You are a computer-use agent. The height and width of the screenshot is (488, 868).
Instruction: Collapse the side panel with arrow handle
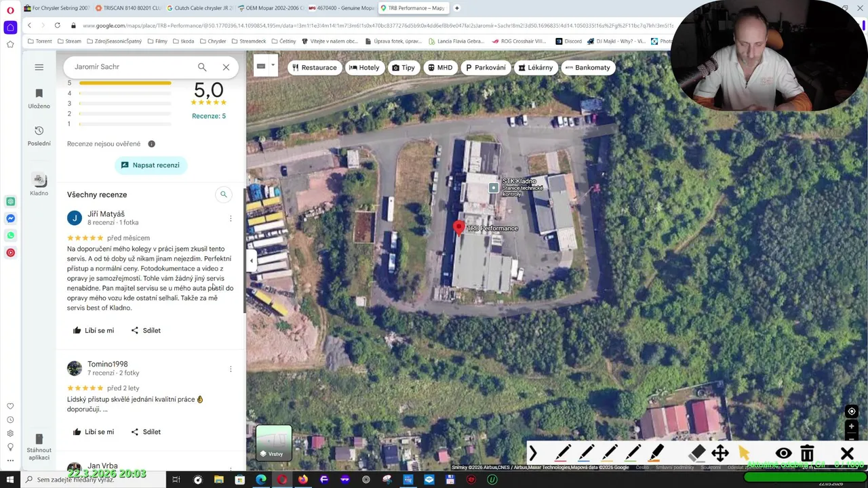(x=251, y=260)
